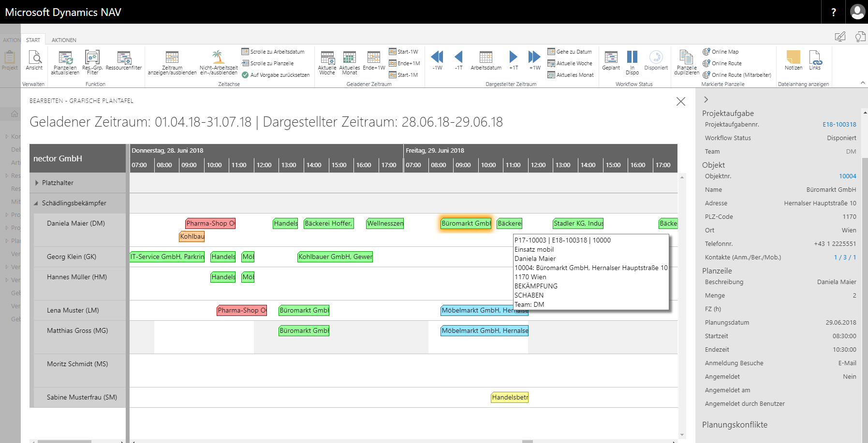Open the Gehe zu Datum function
Viewport: 868px width, 443px height.
tap(571, 51)
